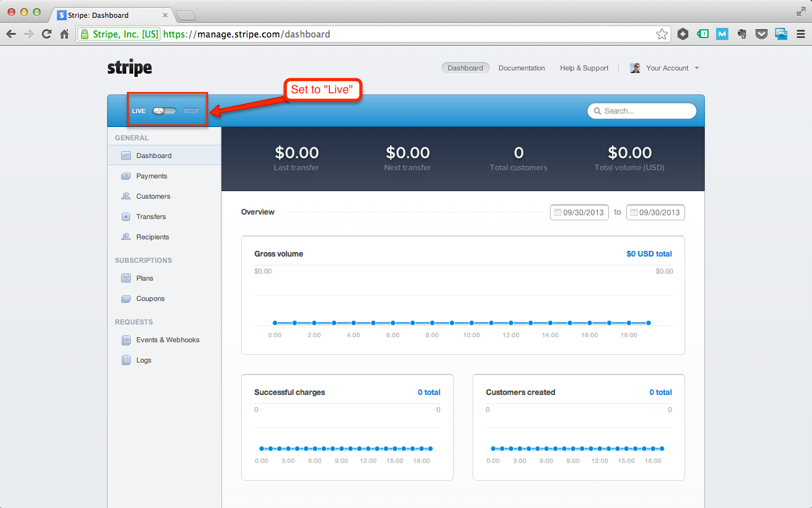Open the start date picker
Screen dimensions: 812x508
tap(579, 213)
